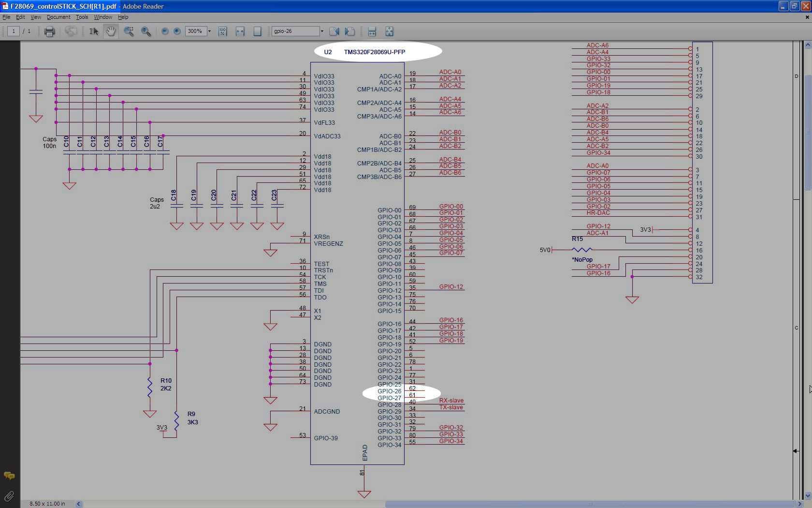Click the R15 resistor label

click(578, 239)
